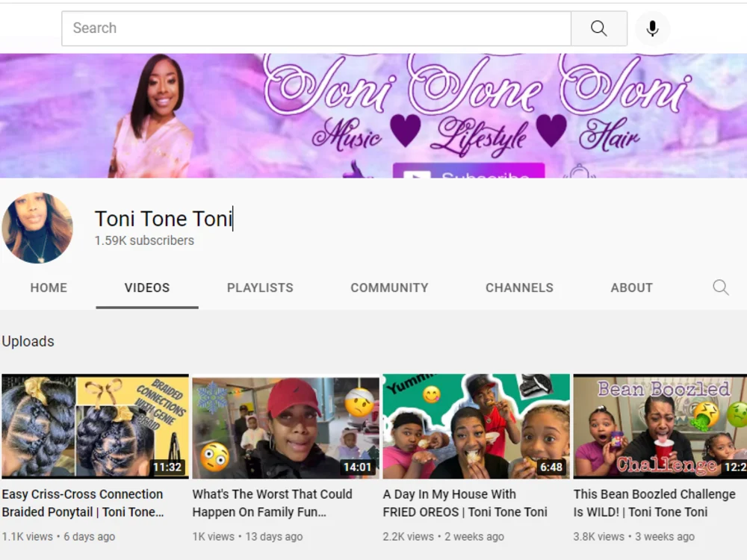Open title 'Easy Criss-Cross Connection Braided Ponytail'
The width and height of the screenshot is (747, 560).
tap(83, 503)
